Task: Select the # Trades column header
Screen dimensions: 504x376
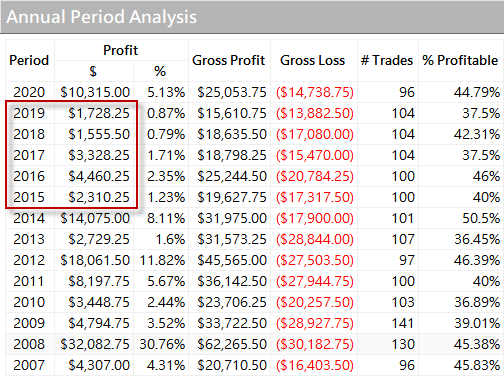Action: 387,60
